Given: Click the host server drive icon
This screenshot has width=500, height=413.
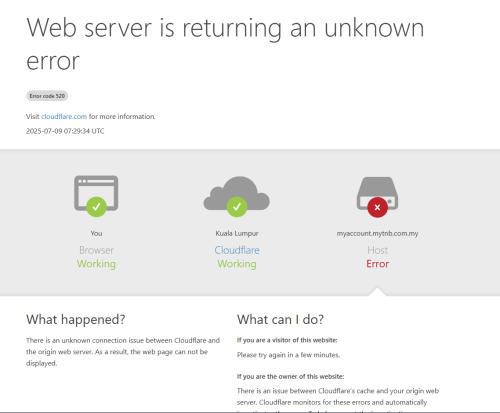Looking at the screenshot, I should 377,193.
